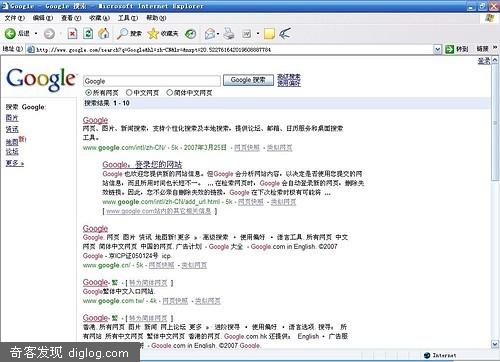
Task: Open the Help menu
Action: coord(156,18)
